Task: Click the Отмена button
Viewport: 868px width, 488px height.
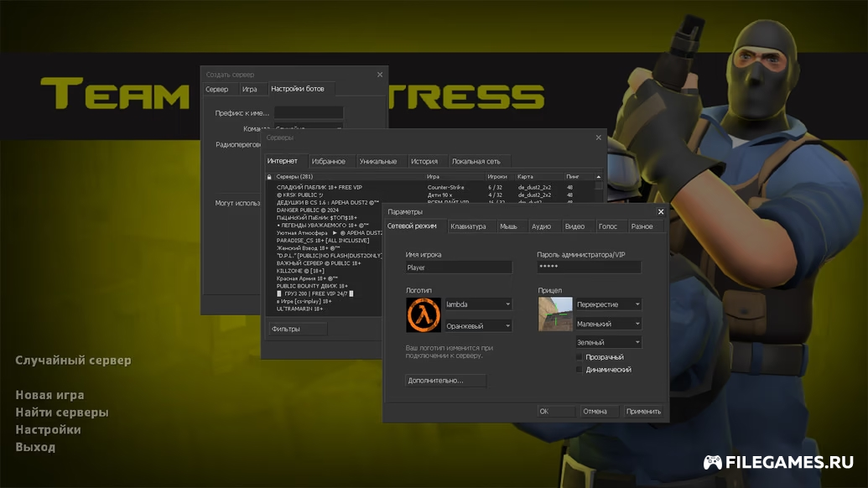Action: [599, 411]
